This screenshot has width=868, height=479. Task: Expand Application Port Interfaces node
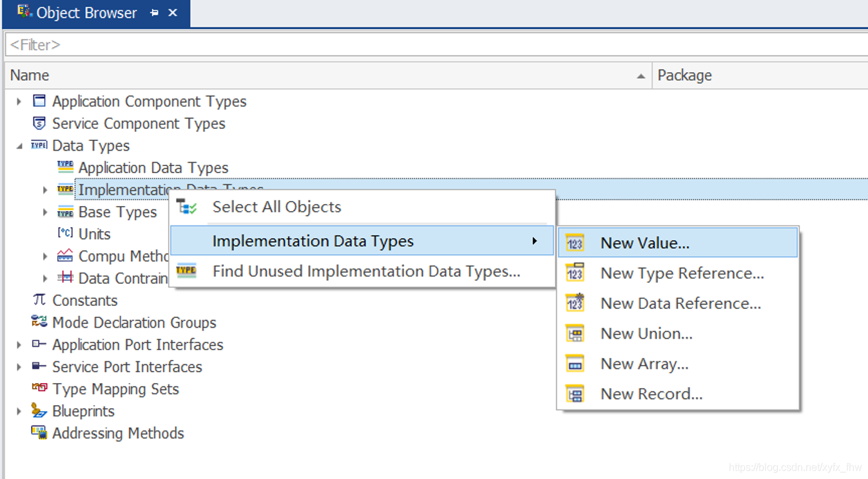tap(19, 345)
